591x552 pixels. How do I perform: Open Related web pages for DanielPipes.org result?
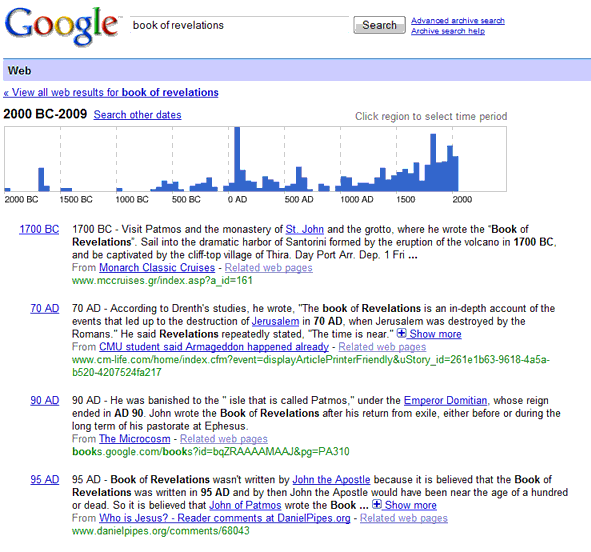tap(404, 518)
